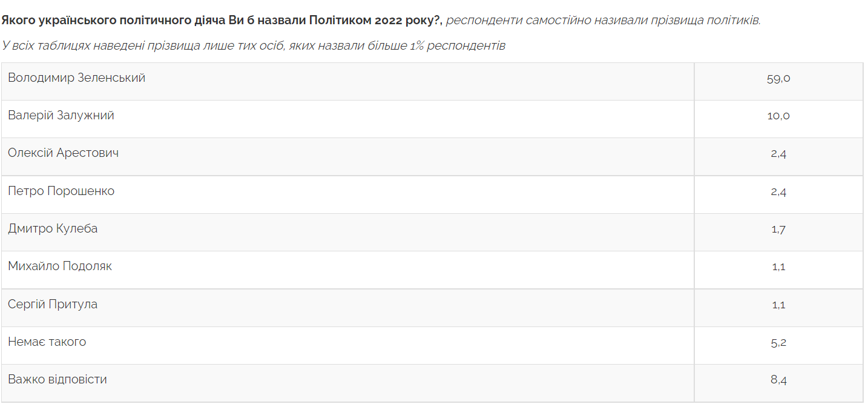Click the Володимир Зеленський name cell
This screenshot has height=404, width=868.
[77, 78]
